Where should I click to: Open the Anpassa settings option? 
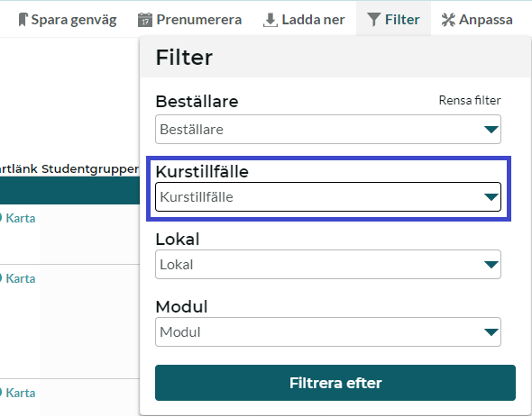coord(477,20)
